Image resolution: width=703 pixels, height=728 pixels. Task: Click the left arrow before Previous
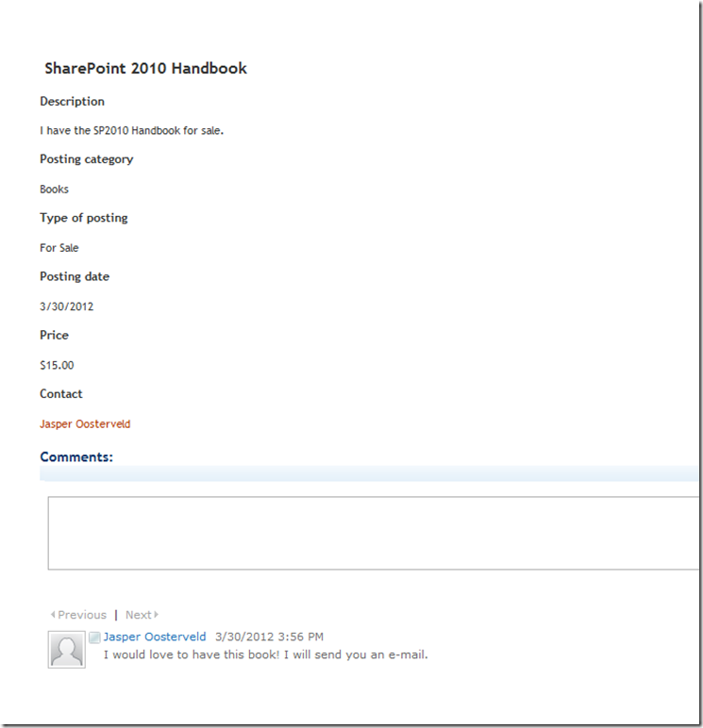point(53,615)
